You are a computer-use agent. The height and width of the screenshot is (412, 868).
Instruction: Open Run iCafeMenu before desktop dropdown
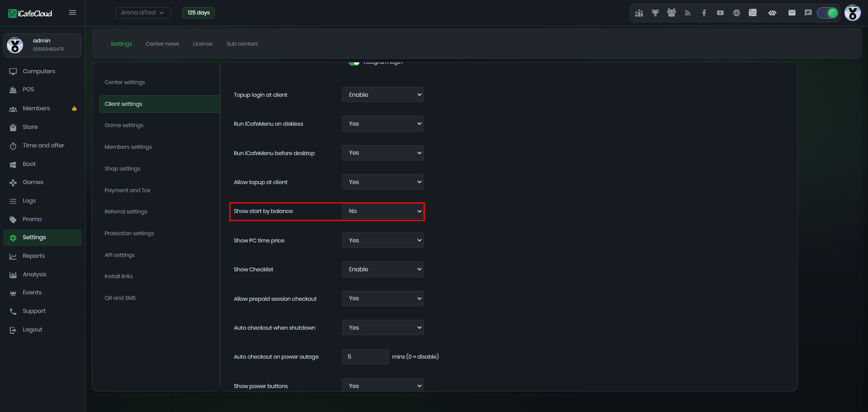click(x=382, y=153)
